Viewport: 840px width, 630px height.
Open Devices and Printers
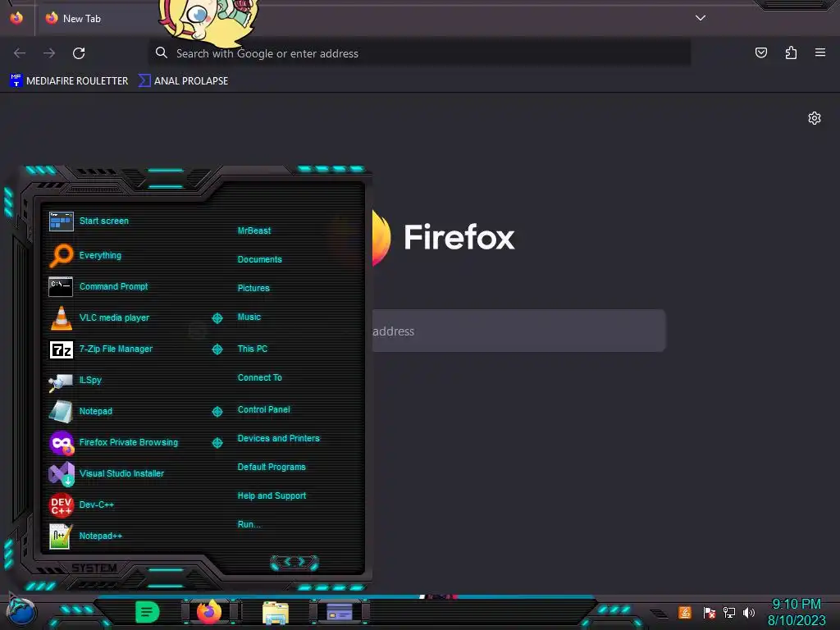[279, 438]
